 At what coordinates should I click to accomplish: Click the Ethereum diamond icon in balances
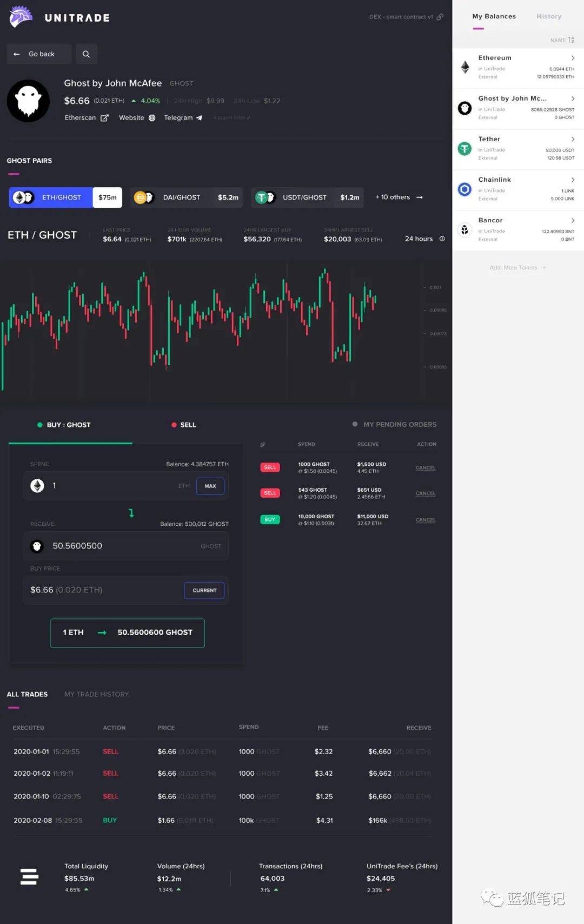[x=465, y=67]
